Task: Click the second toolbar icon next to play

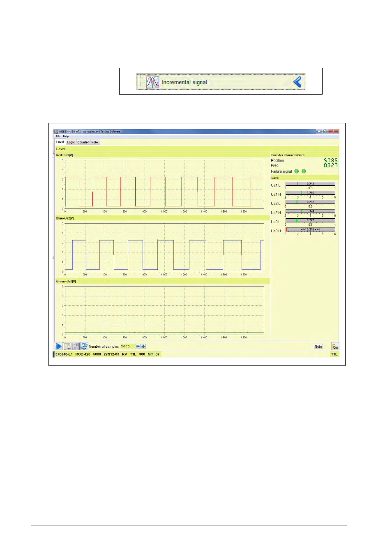Action: [x=67, y=347]
